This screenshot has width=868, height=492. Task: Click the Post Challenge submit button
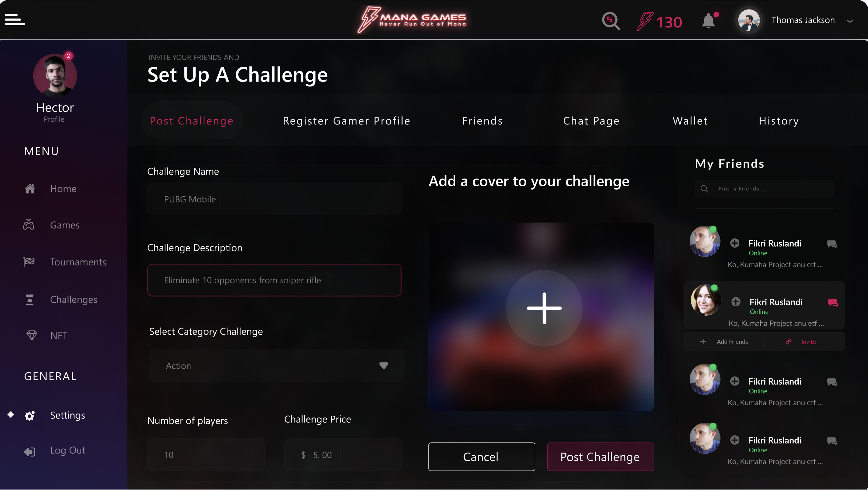pyautogui.click(x=600, y=457)
